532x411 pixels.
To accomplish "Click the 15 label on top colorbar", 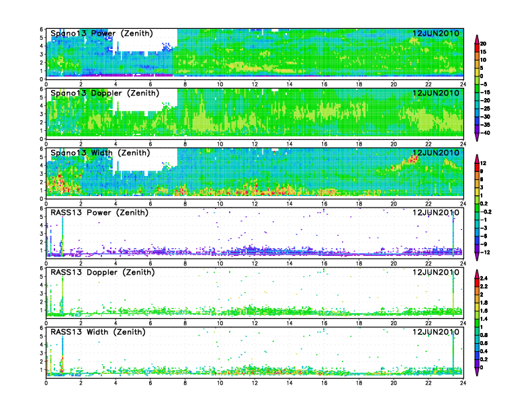I will (x=483, y=52).
